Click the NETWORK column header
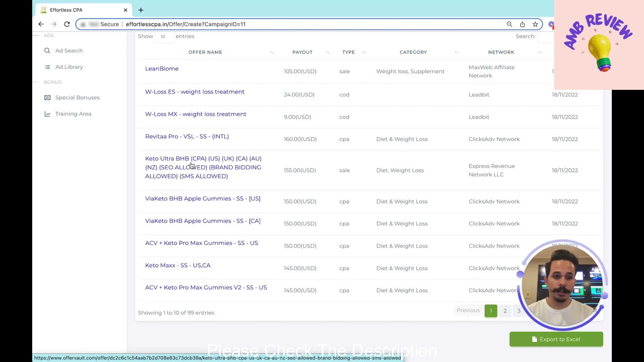This screenshot has width=644, height=362. pos(501,52)
